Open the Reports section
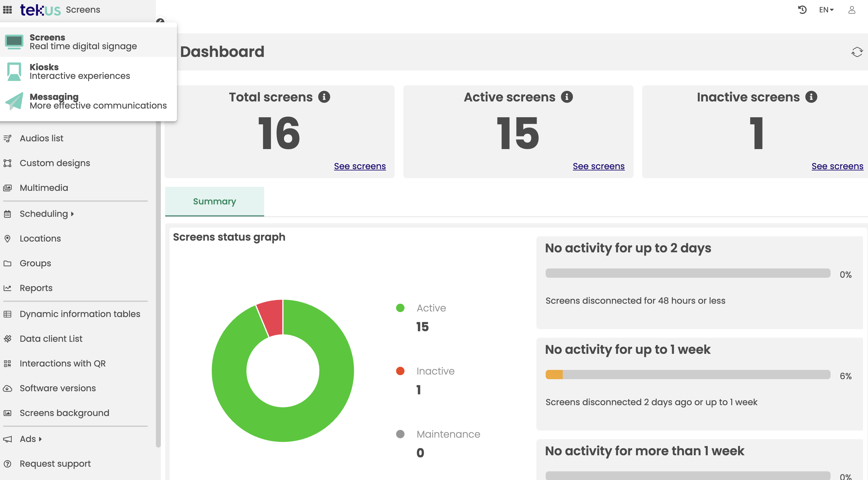Image resolution: width=868 pixels, height=480 pixels. click(x=36, y=288)
